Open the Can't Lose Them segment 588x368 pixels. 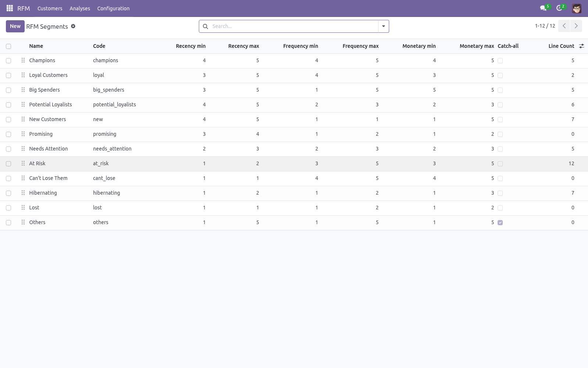(48, 178)
